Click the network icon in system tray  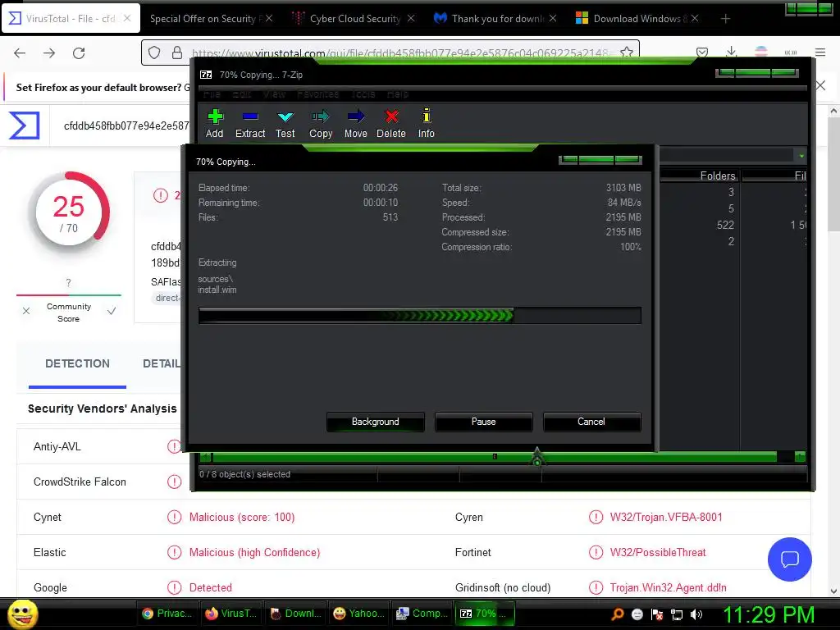pyautogui.click(x=677, y=614)
